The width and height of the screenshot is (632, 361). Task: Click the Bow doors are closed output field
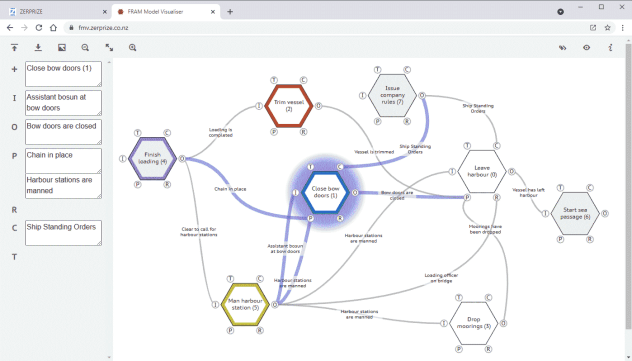coord(63,132)
